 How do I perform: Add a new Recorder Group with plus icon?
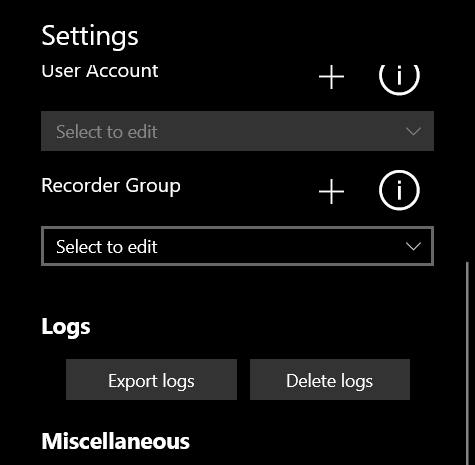[331, 191]
